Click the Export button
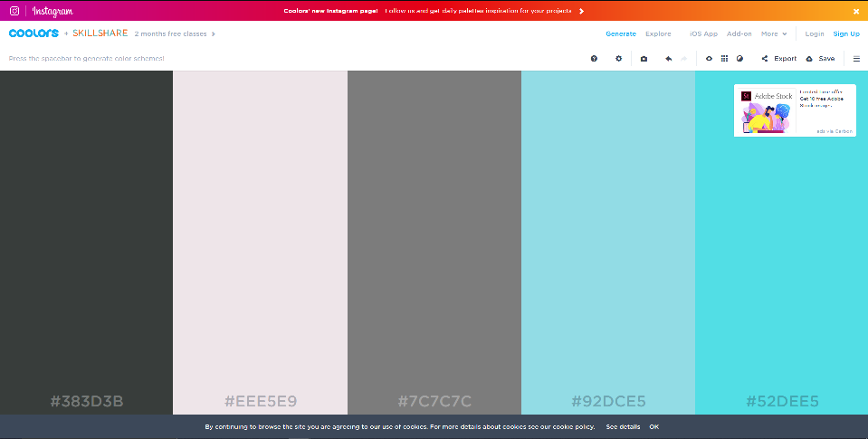The width and height of the screenshot is (868, 439). (x=778, y=59)
